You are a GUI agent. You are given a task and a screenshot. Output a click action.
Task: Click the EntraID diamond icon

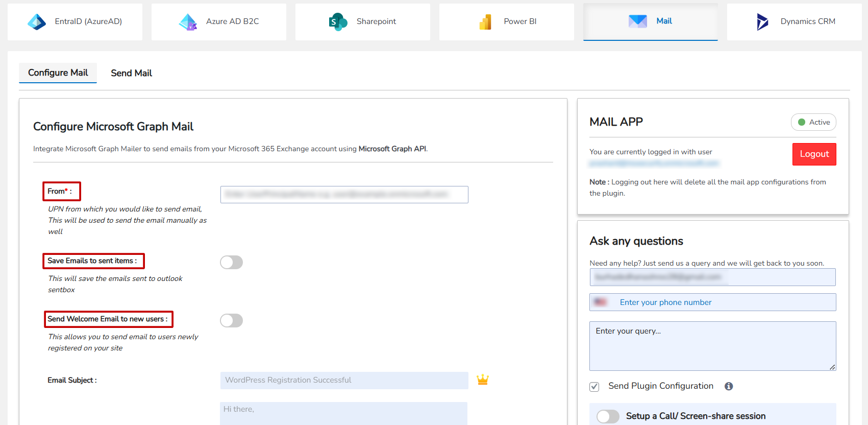tap(37, 21)
